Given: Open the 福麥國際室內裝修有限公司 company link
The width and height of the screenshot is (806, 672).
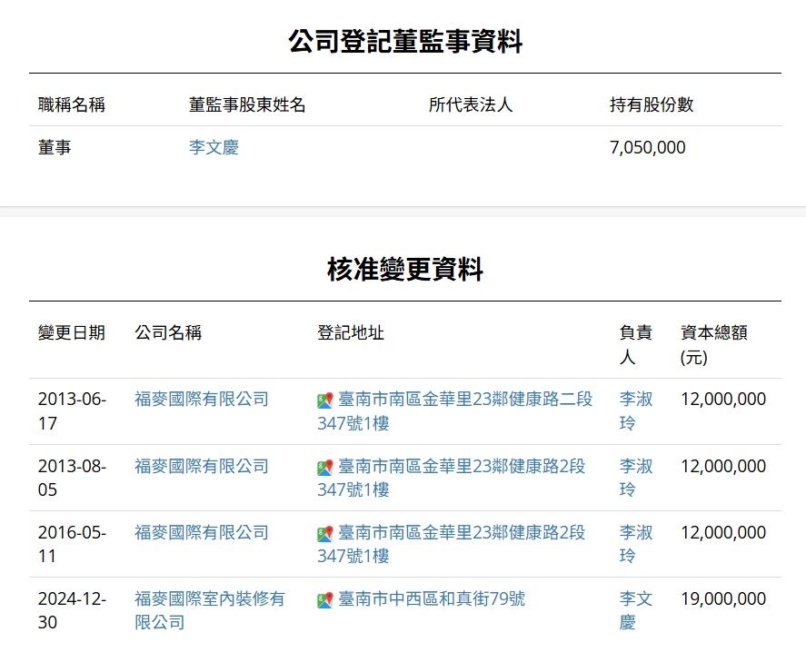Looking at the screenshot, I should [x=209, y=610].
